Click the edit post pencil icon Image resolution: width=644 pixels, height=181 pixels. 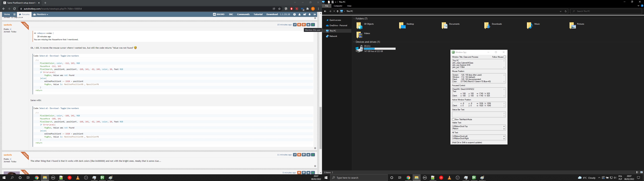pos(295,25)
